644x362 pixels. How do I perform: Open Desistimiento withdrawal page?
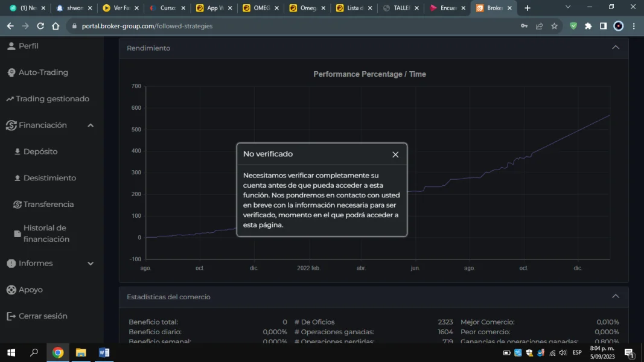[x=49, y=178]
